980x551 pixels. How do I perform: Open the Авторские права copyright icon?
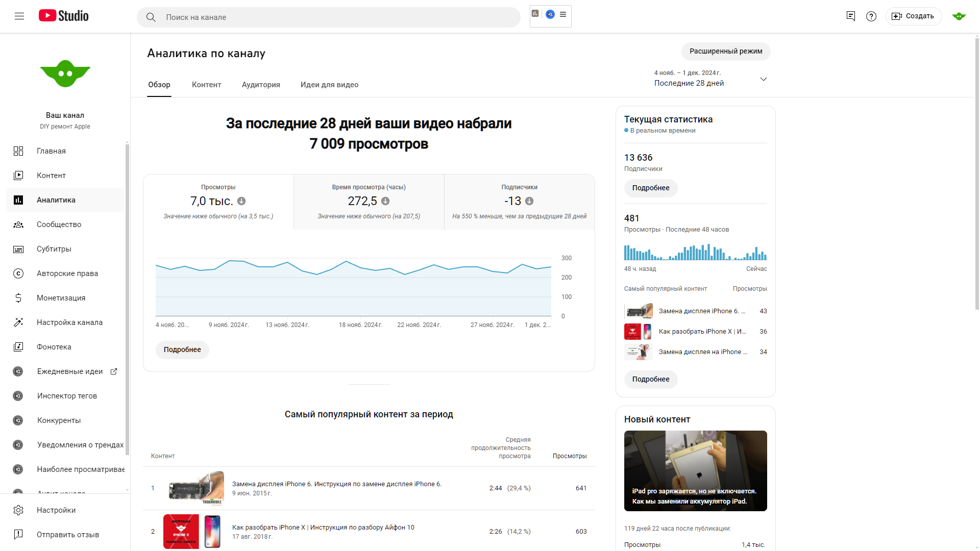click(18, 273)
